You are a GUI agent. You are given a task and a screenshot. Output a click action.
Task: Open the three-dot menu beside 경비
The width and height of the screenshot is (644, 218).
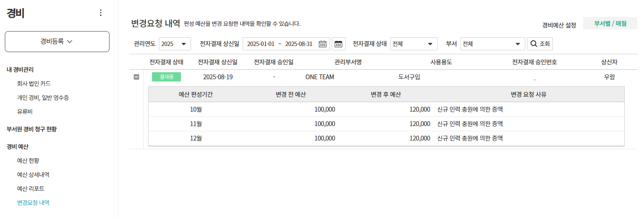pos(101,13)
